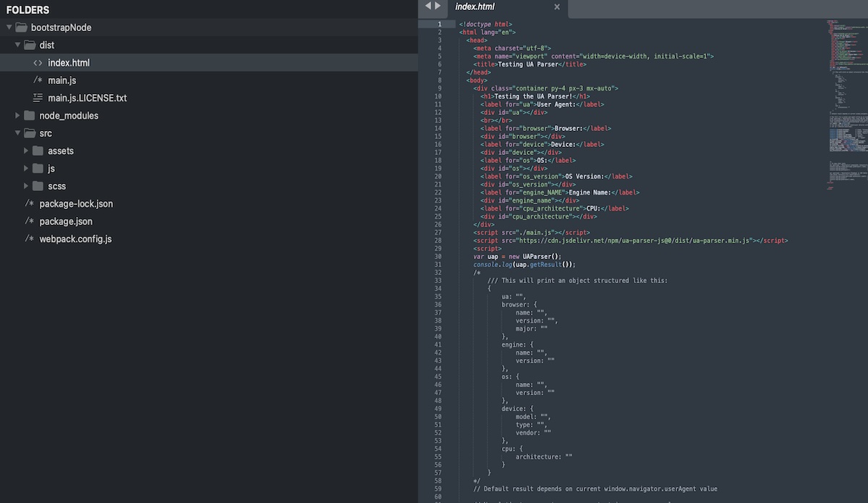868x503 pixels.
Task: Select the index.html editor tab
Action: coord(475,7)
